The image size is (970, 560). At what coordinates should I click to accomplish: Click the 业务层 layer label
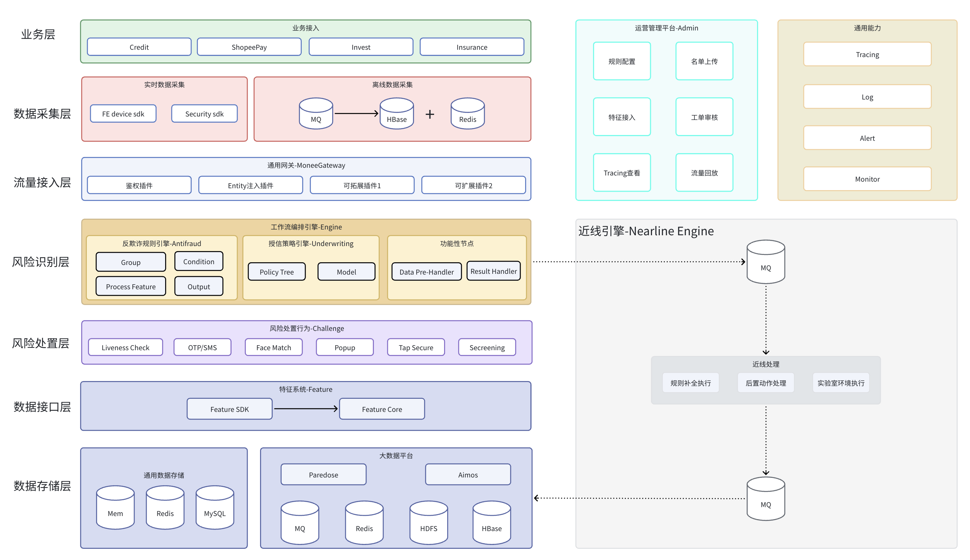coord(38,34)
